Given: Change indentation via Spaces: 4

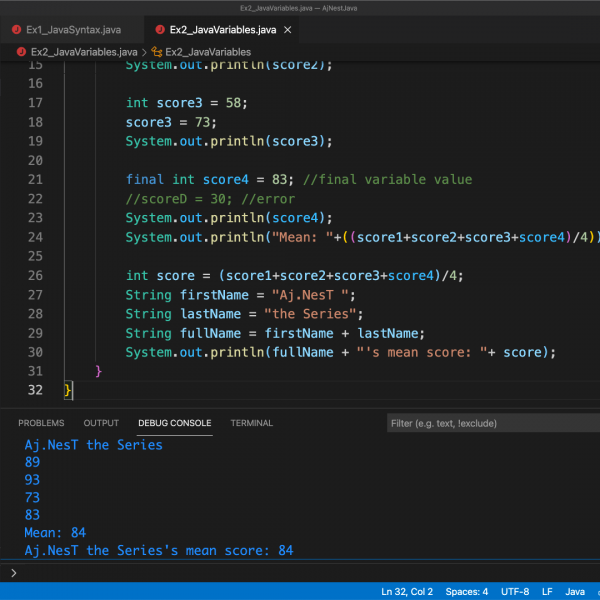Looking at the screenshot, I should tap(467, 592).
